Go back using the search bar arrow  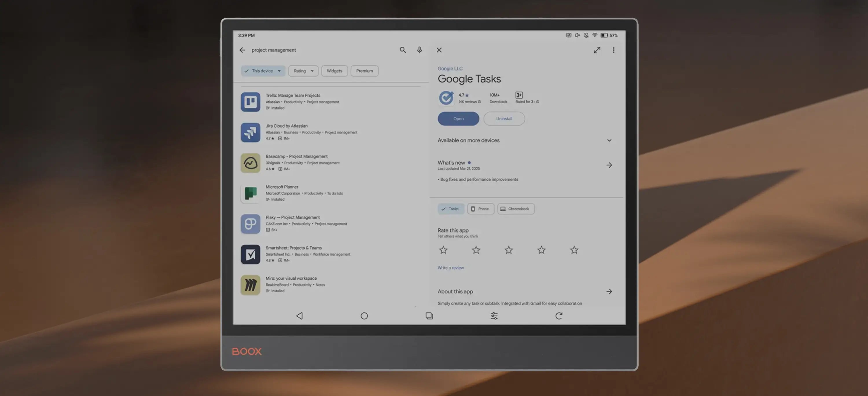pos(242,50)
